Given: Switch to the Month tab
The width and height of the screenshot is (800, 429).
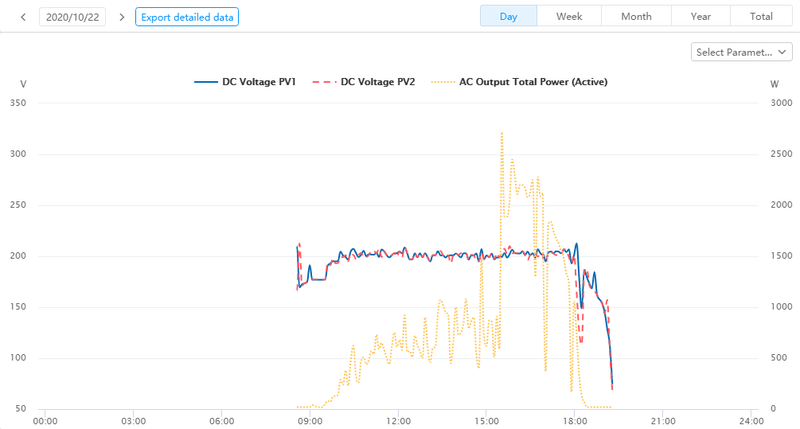Looking at the screenshot, I should 636,17.
